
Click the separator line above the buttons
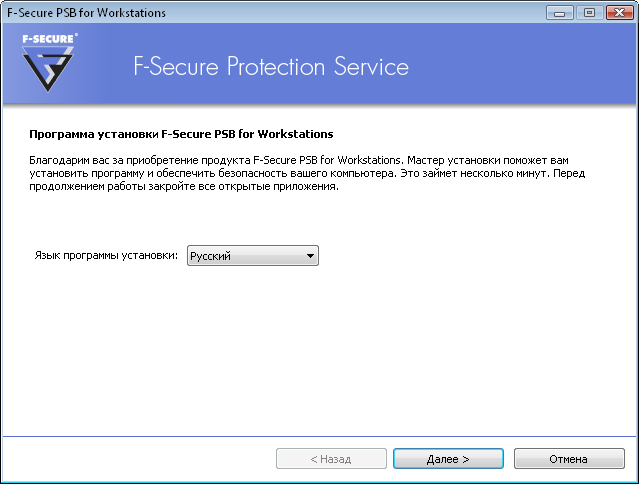click(319, 435)
